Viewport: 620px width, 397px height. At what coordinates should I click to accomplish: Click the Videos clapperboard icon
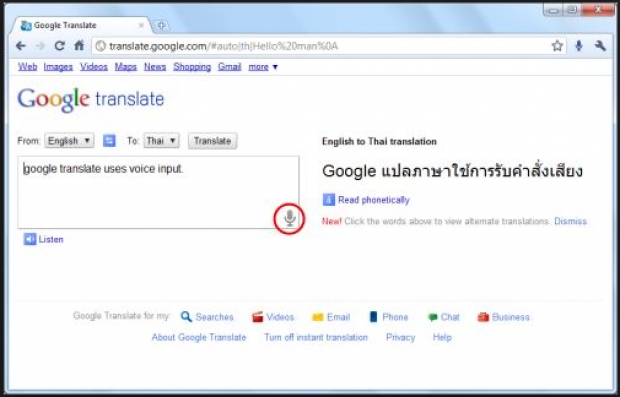coord(257,317)
